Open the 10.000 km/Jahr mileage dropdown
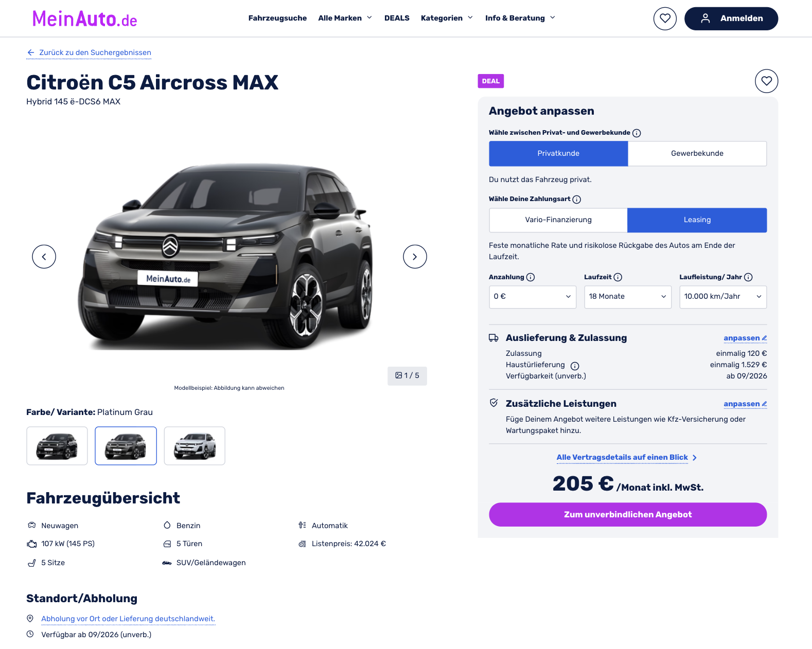This screenshot has width=812, height=649. pyautogui.click(x=723, y=297)
